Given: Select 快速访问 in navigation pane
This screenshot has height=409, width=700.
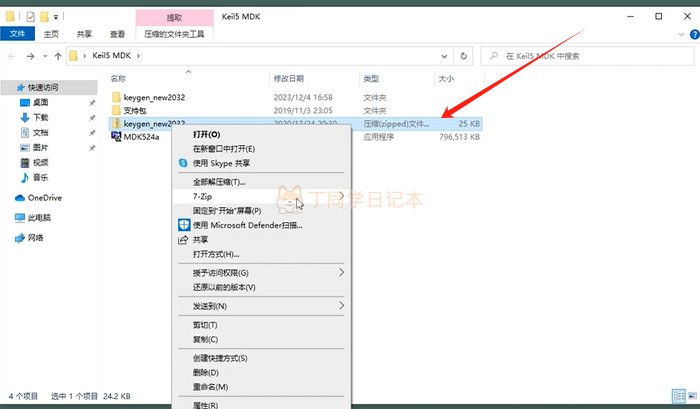Looking at the screenshot, I should pyautogui.click(x=43, y=87).
